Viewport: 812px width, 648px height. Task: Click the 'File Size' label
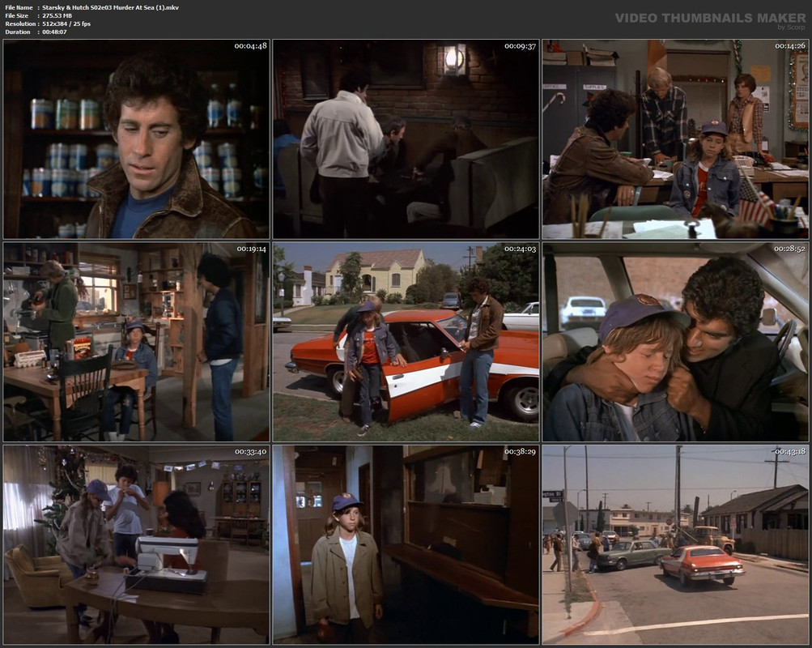pos(16,15)
